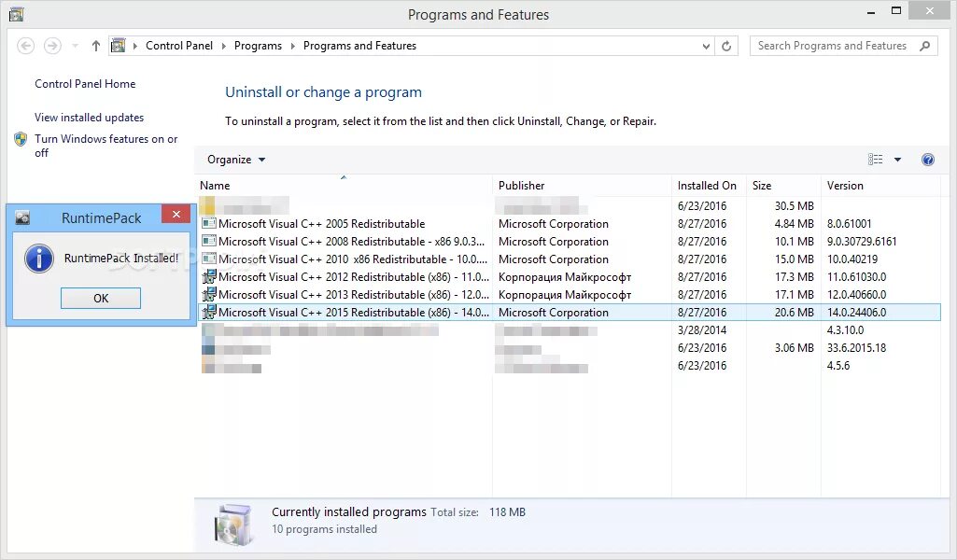Click the Control Panel icon in address bar
Image resolution: width=957 pixels, height=560 pixels.
(119, 46)
